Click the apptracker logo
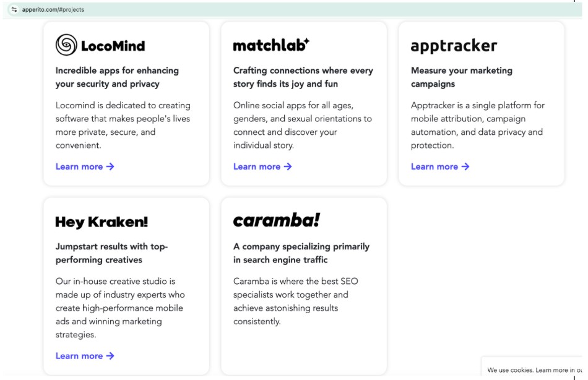This screenshot has height=380, width=588. pyautogui.click(x=454, y=46)
